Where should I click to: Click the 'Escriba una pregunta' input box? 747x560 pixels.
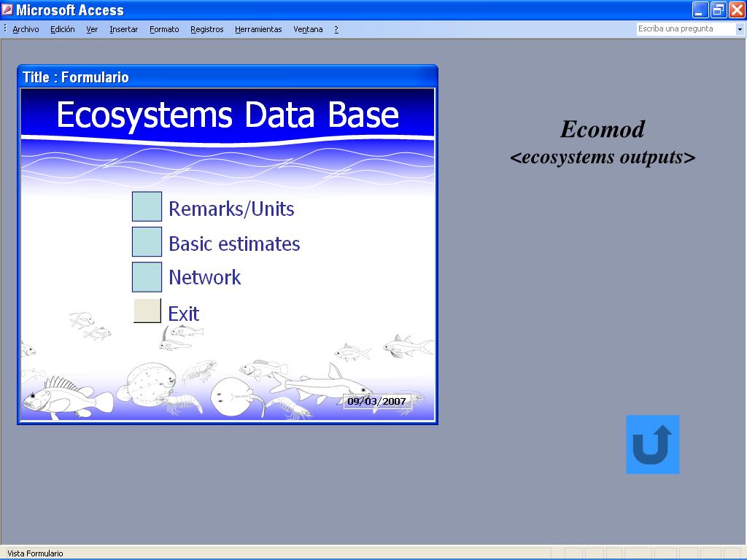pos(686,29)
